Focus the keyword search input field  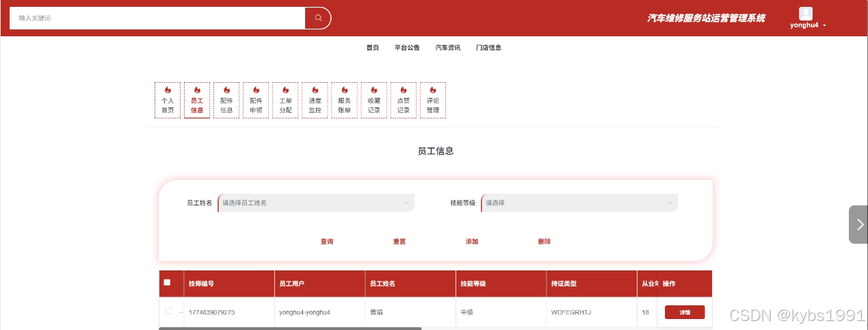(157, 18)
